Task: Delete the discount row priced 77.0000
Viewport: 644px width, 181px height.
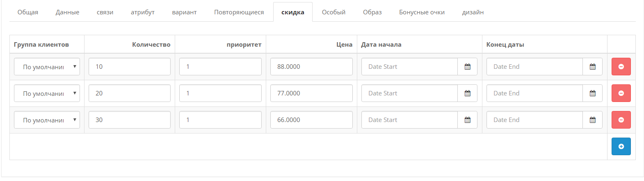Action: (x=621, y=93)
